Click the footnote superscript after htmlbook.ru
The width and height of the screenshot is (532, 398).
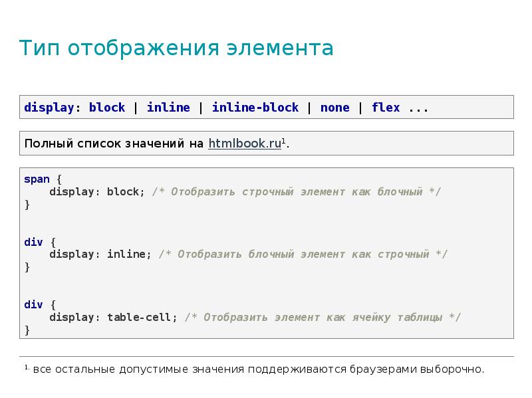pyautogui.click(x=284, y=140)
